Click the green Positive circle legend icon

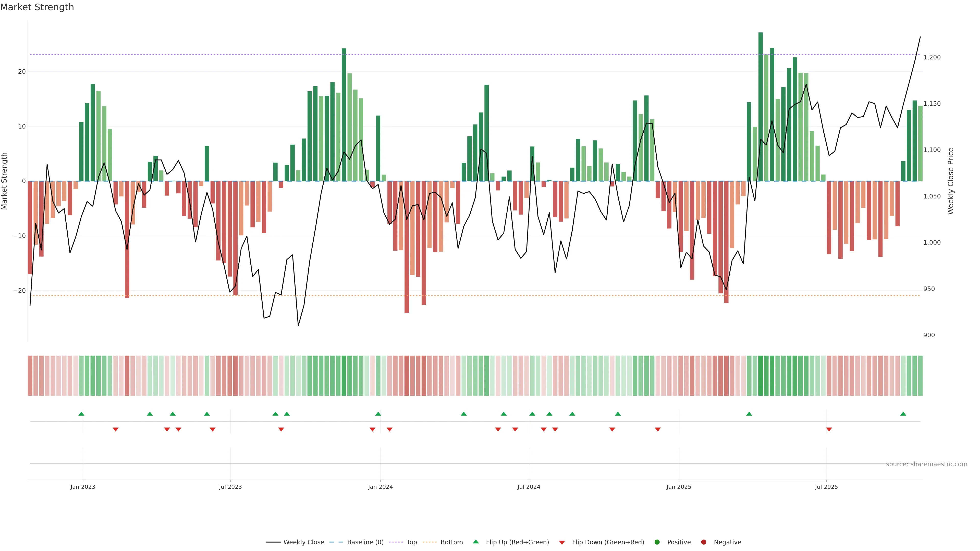point(657,542)
